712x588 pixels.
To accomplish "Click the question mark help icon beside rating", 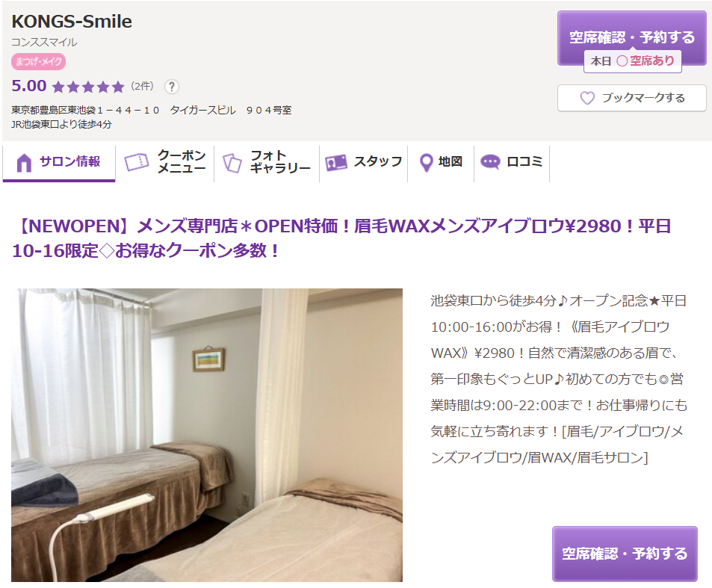I will click(172, 86).
